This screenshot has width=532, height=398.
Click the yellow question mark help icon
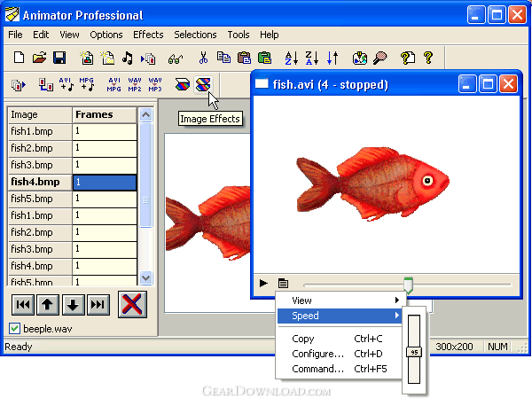pyautogui.click(x=428, y=58)
